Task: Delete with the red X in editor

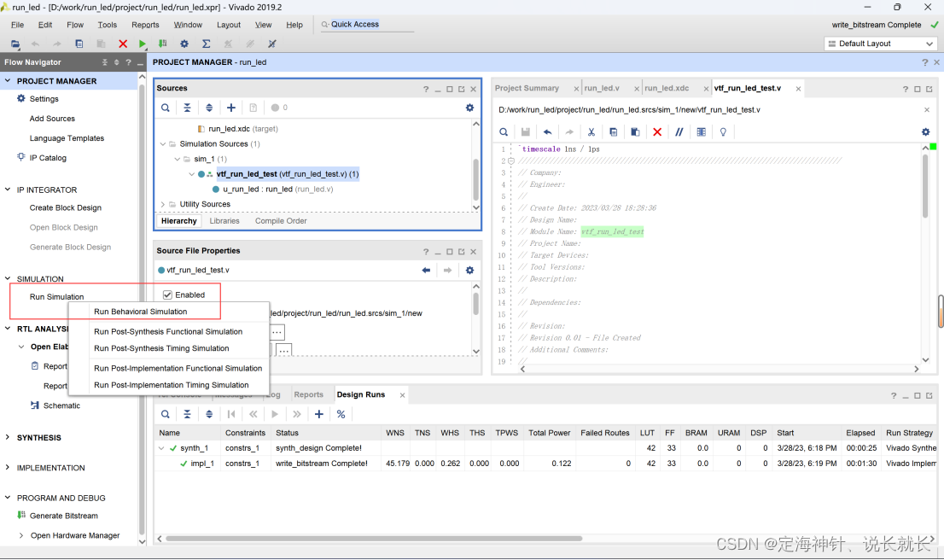Action: (657, 131)
